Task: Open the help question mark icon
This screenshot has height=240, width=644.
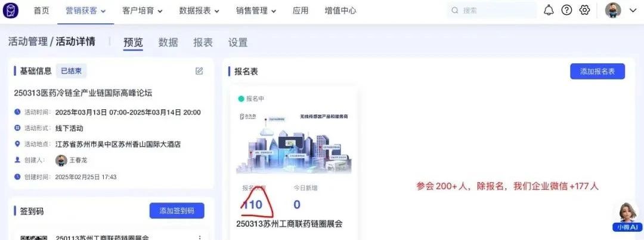Action: point(567,10)
